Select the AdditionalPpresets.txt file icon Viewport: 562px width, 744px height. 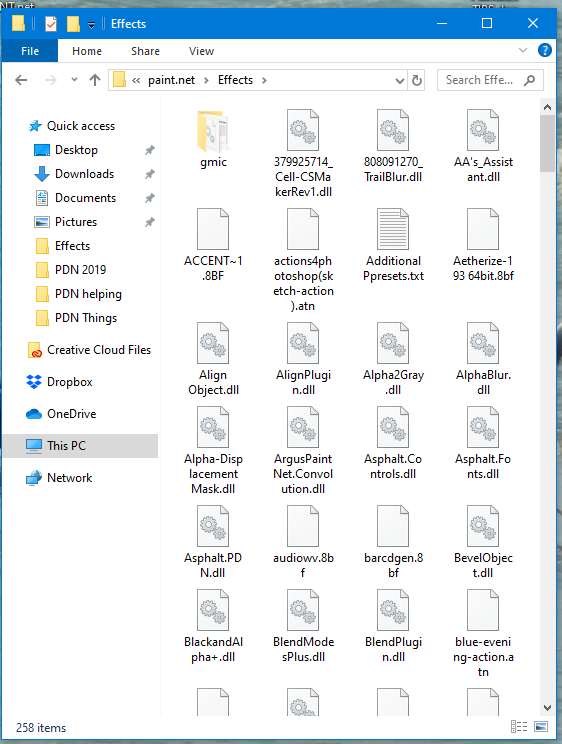click(x=393, y=229)
